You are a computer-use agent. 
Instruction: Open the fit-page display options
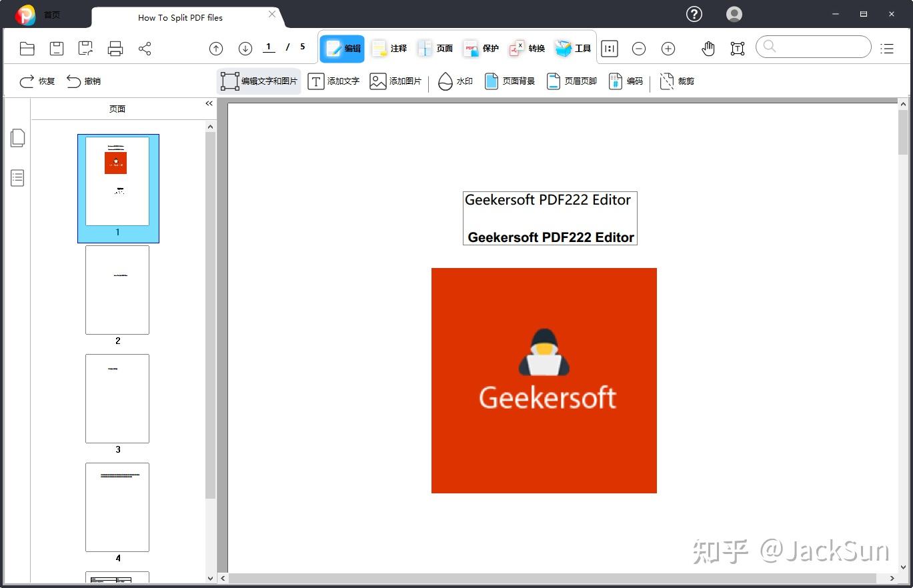(x=609, y=48)
